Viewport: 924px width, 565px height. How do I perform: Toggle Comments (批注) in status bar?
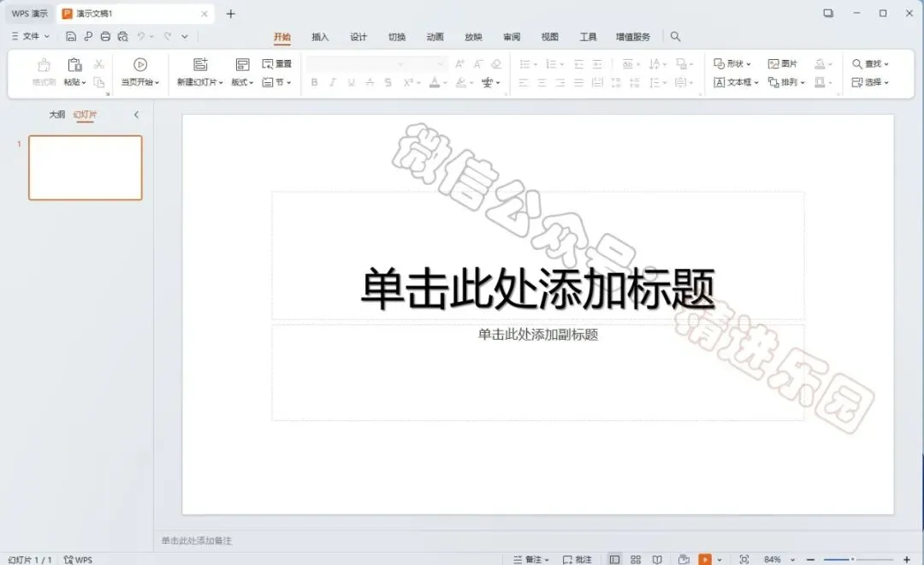pyautogui.click(x=577, y=560)
